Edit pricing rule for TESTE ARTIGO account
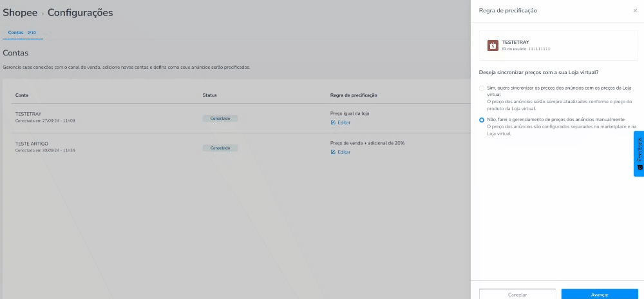The image size is (644, 299). click(x=341, y=152)
